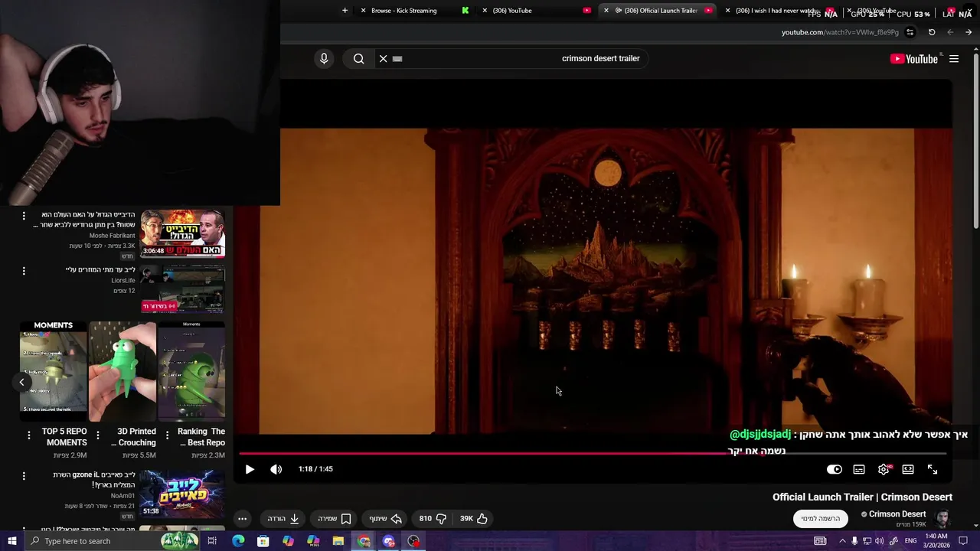Image resolution: width=980 pixels, height=551 pixels.
Task: Click the youtube.com address bar URL
Action: [x=840, y=32]
